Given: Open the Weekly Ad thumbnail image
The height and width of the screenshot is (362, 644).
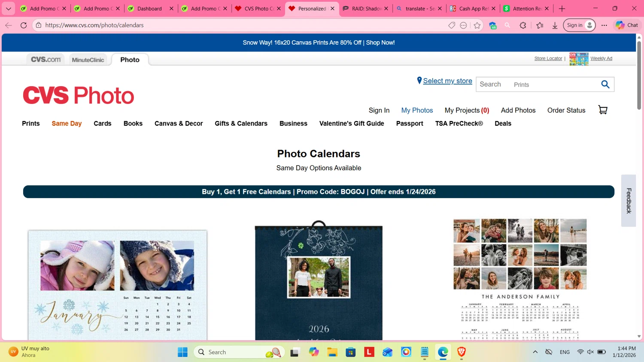Looking at the screenshot, I should click(579, 59).
